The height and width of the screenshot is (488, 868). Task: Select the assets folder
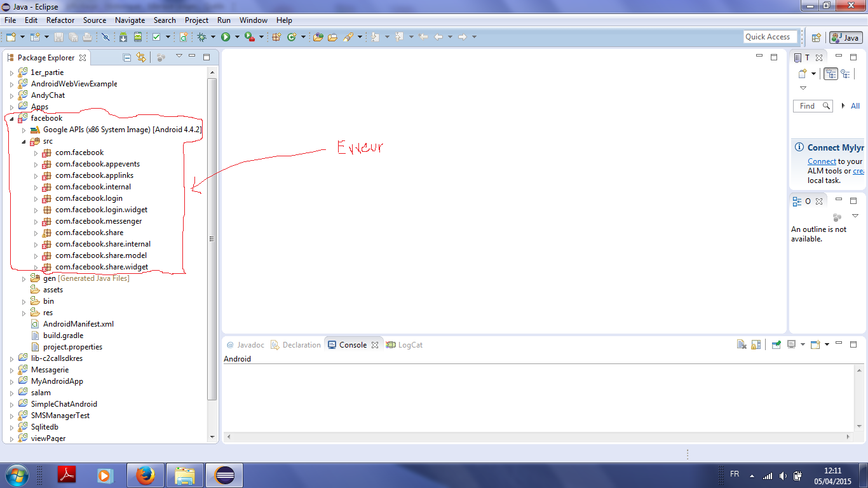[47, 290]
